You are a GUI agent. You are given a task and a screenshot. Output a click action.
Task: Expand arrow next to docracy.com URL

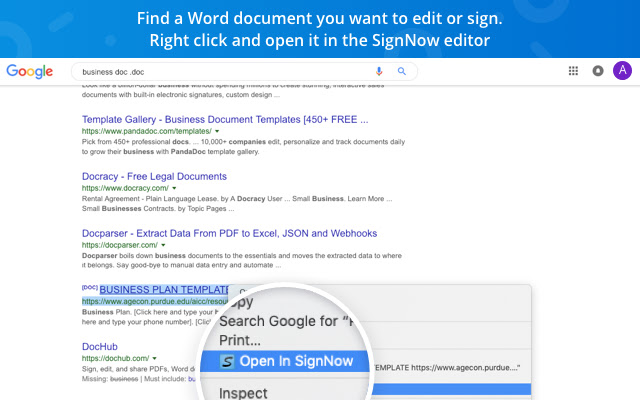click(x=174, y=189)
